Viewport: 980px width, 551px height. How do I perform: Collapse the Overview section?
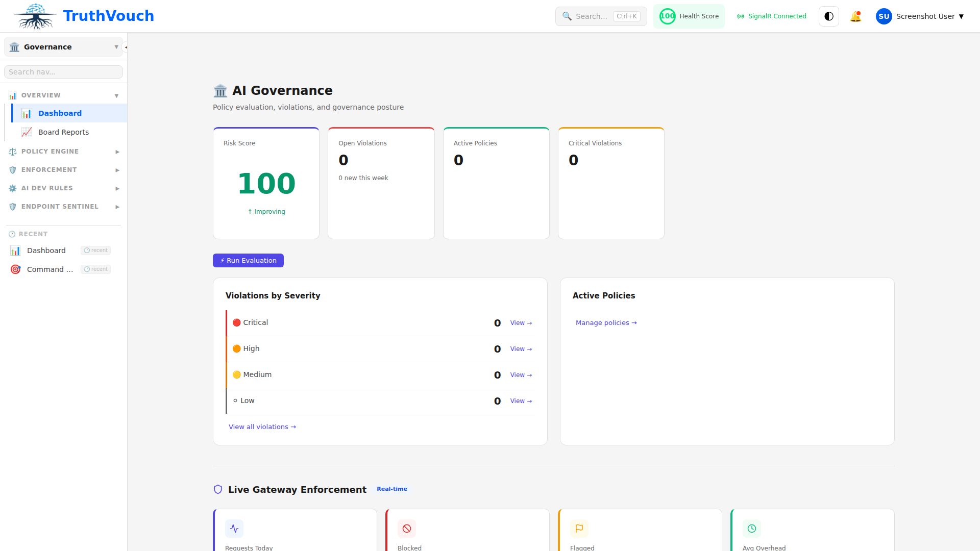pyautogui.click(x=116, y=95)
